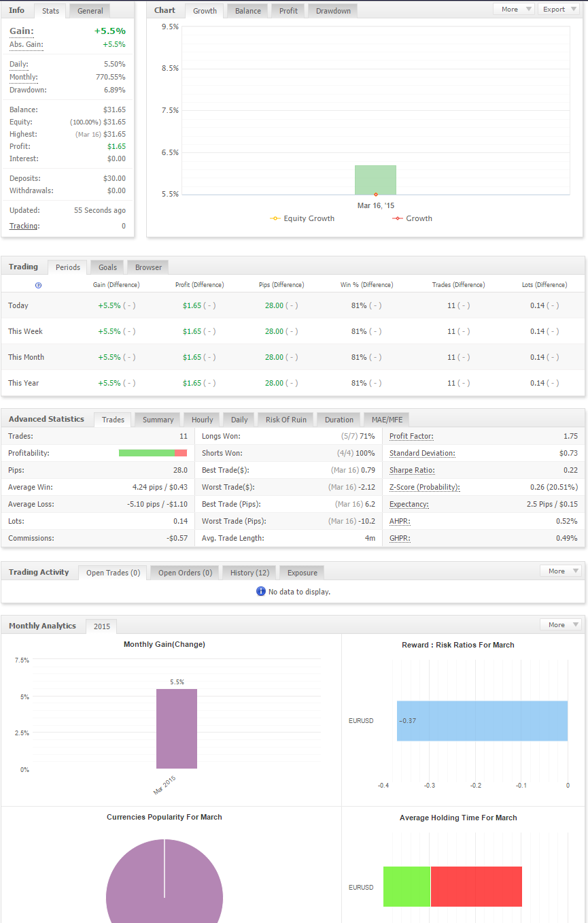Viewport: 588px width, 923px height.
Task: Expand Monthly Analytics More dropdown
Action: (561, 625)
